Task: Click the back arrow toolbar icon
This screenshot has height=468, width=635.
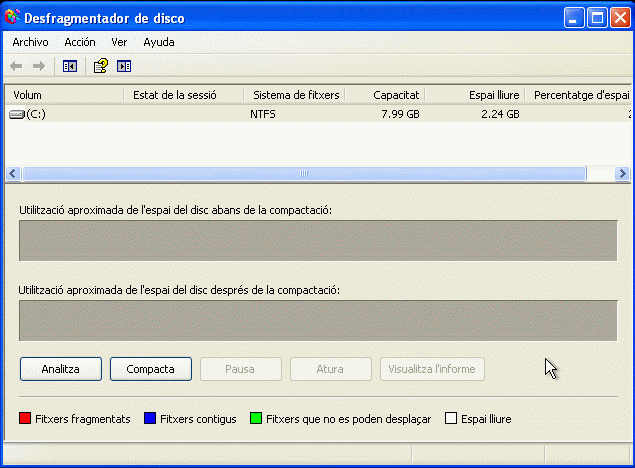Action: [16, 66]
